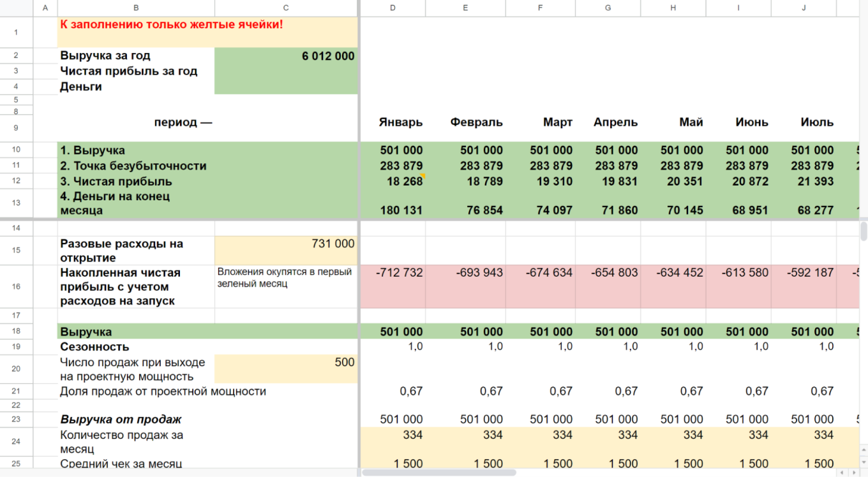The width and height of the screenshot is (868, 477).
Task: Click the 'Вложения окупятся в первый зеленый месяц' cell
Action: (286, 286)
